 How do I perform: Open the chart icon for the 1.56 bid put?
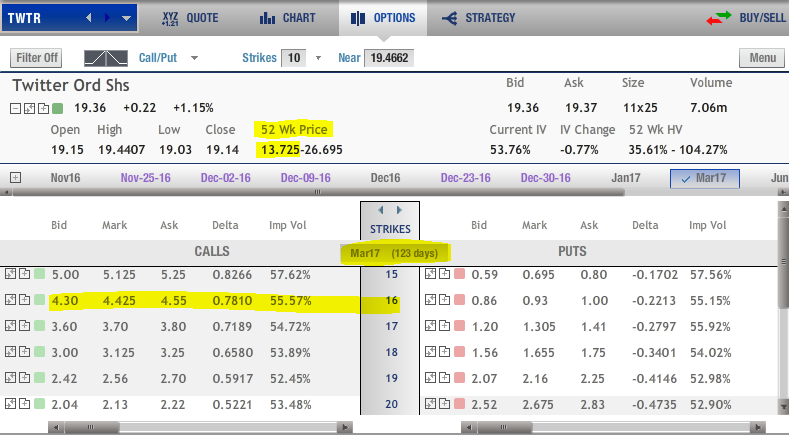click(430, 351)
